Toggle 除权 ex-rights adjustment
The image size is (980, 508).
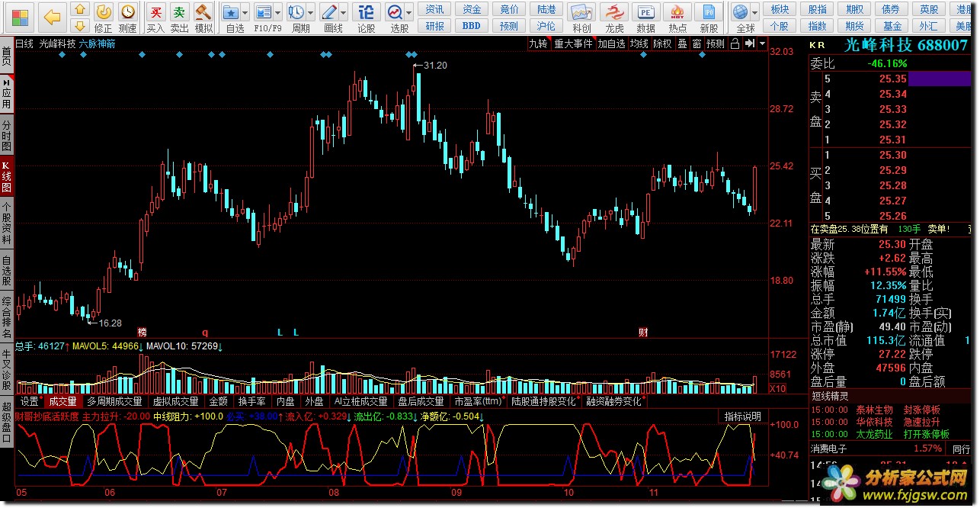coord(663,43)
